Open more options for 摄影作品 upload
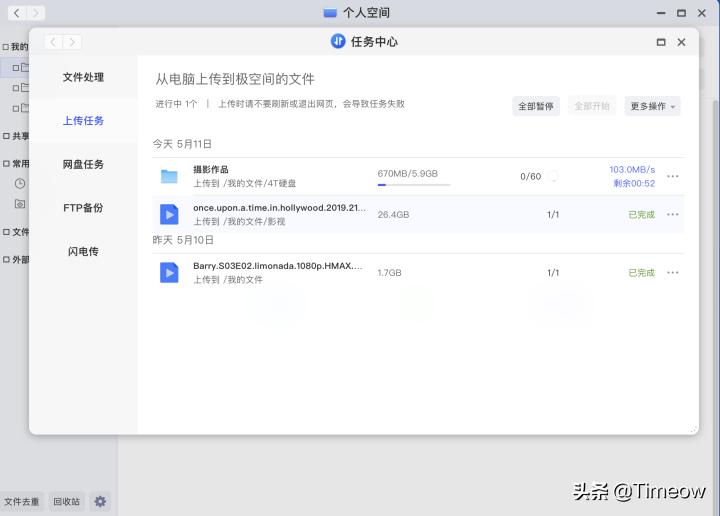Image resolution: width=720 pixels, height=516 pixels. click(x=673, y=176)
